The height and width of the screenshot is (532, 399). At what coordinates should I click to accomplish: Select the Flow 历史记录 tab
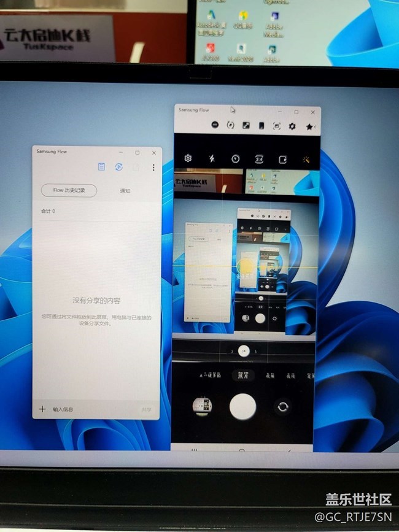[69, 190]
